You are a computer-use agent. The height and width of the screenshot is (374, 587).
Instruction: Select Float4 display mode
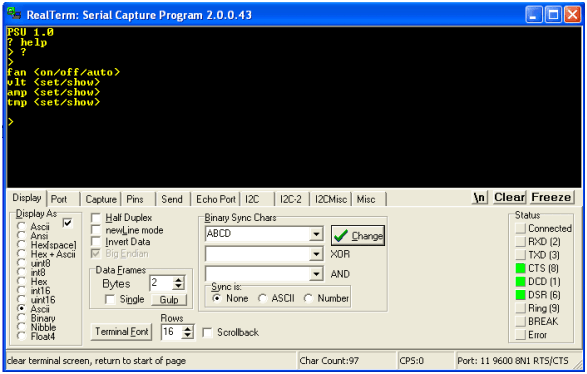pos(21,337)
